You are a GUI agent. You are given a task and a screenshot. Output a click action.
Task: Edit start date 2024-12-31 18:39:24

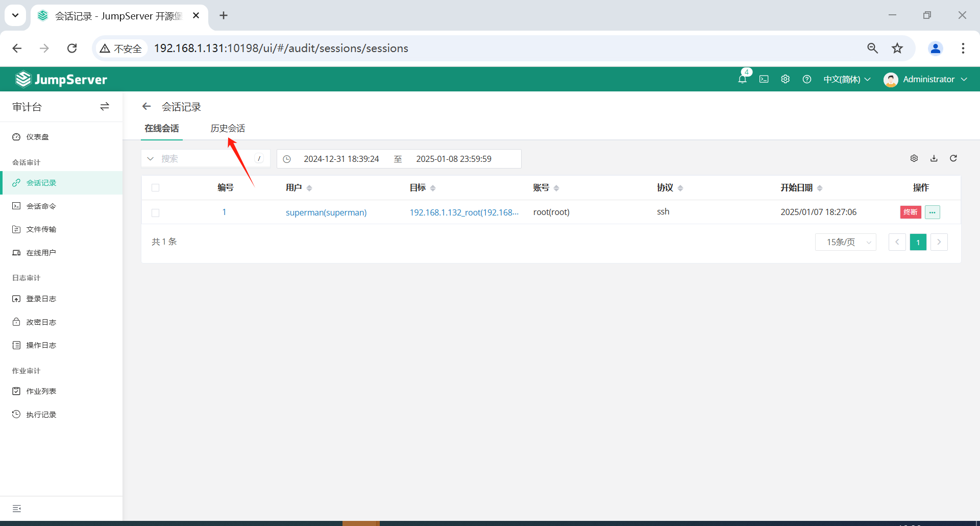pyautogui.click(x=341, y=159)
